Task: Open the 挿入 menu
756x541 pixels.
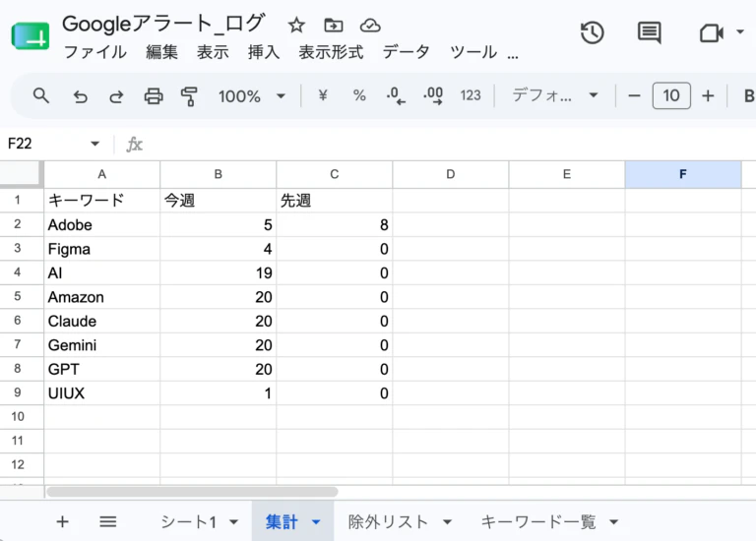Action: click(264, 52)
